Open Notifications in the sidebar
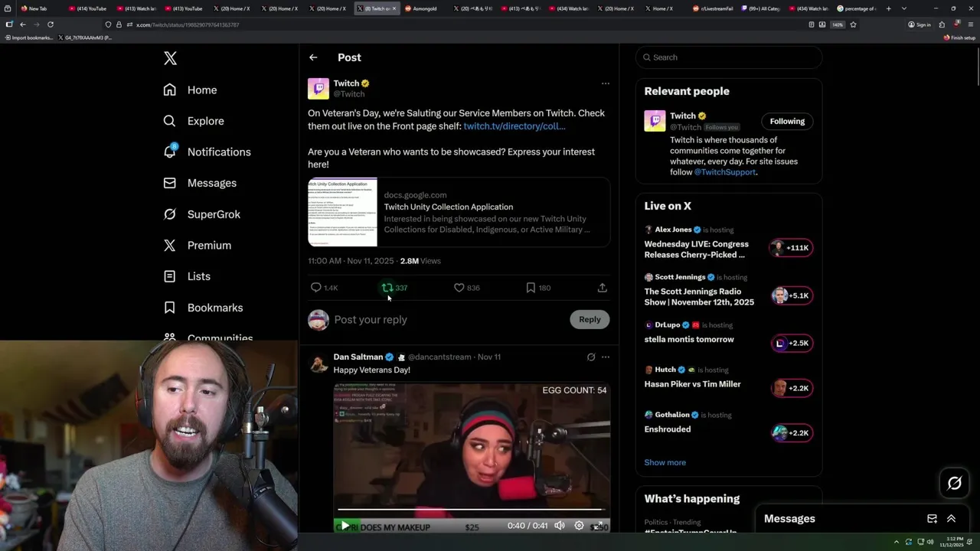Screen dimensions: 980x551 click(x=207, y=152)
